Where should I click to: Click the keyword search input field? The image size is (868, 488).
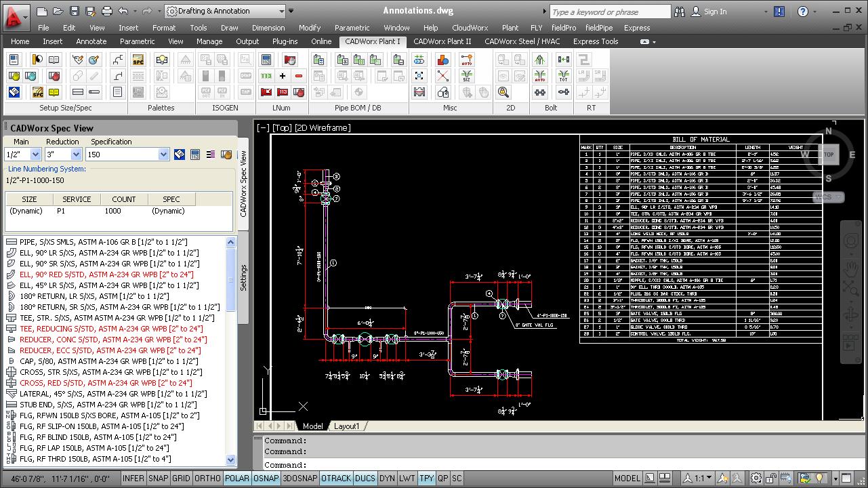point(610,12)
